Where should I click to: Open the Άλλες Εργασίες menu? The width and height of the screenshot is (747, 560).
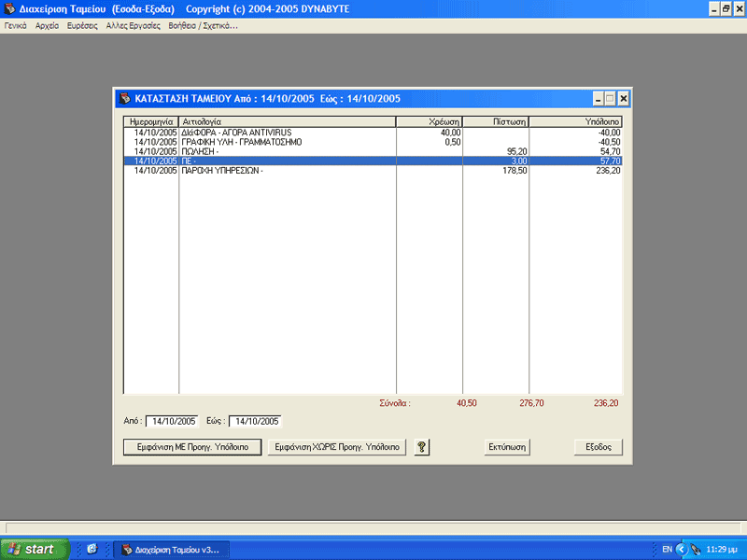point(133,26)
